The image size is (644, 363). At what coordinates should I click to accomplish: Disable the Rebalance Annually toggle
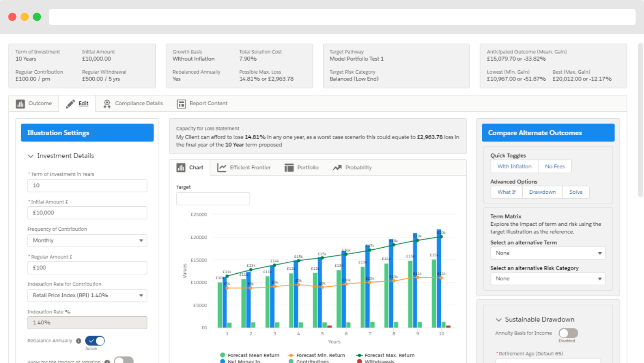95,341
